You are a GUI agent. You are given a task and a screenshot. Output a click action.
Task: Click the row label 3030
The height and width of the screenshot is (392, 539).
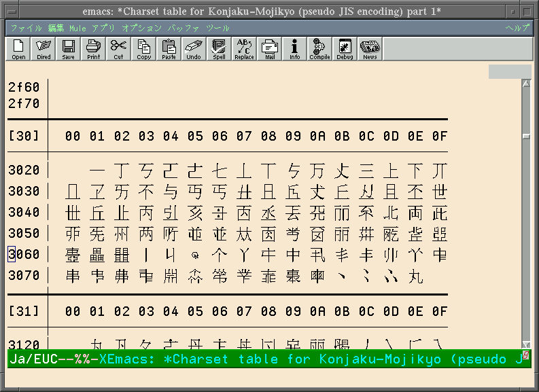coord(24,191)
